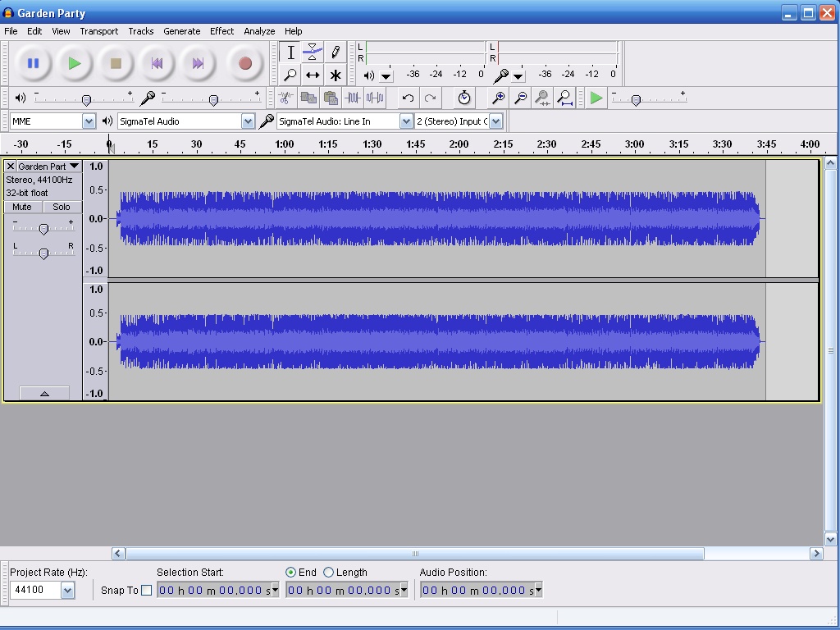Click the Trim audio icon
This screenshot has width=840, height=630.
(353, 98)
